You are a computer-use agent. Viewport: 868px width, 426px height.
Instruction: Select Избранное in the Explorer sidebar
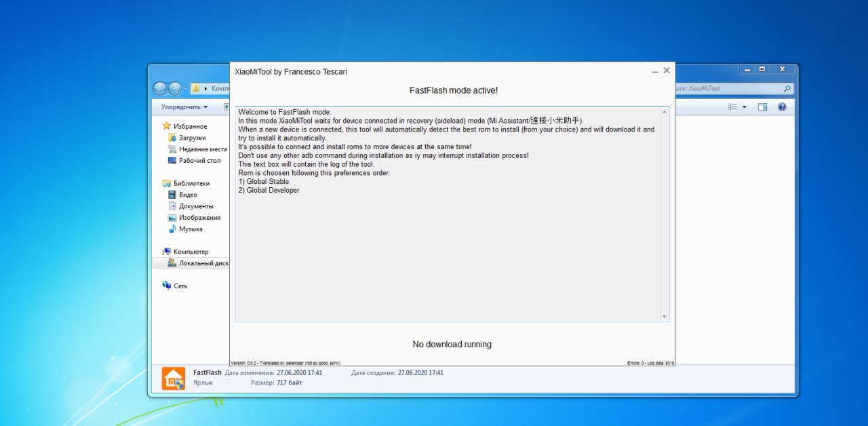(x=190, y=126)
